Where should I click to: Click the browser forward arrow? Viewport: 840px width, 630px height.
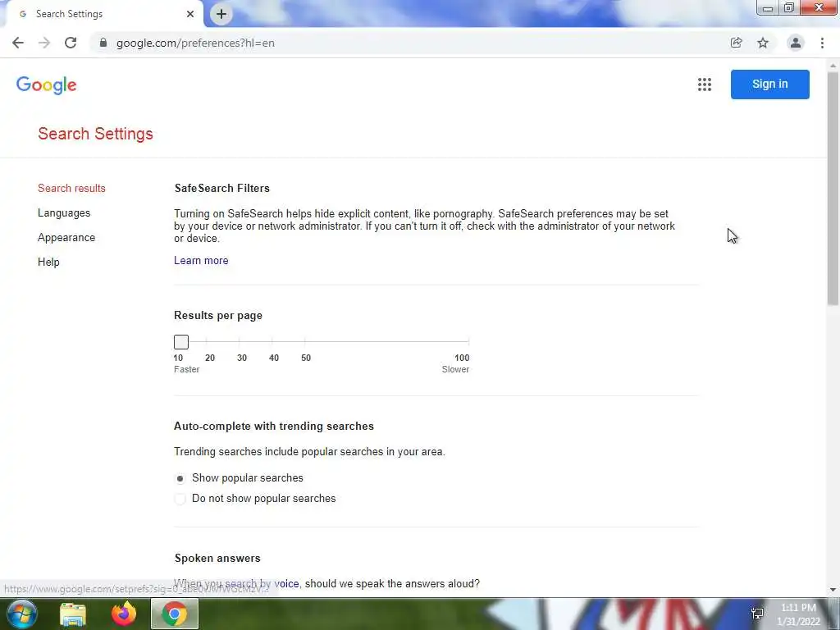coord(44,43)
